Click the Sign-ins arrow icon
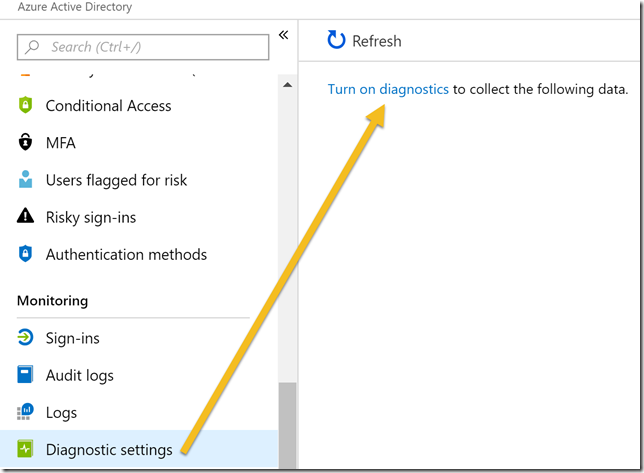The width and height of the screenshot is (644, 473). 25,338
